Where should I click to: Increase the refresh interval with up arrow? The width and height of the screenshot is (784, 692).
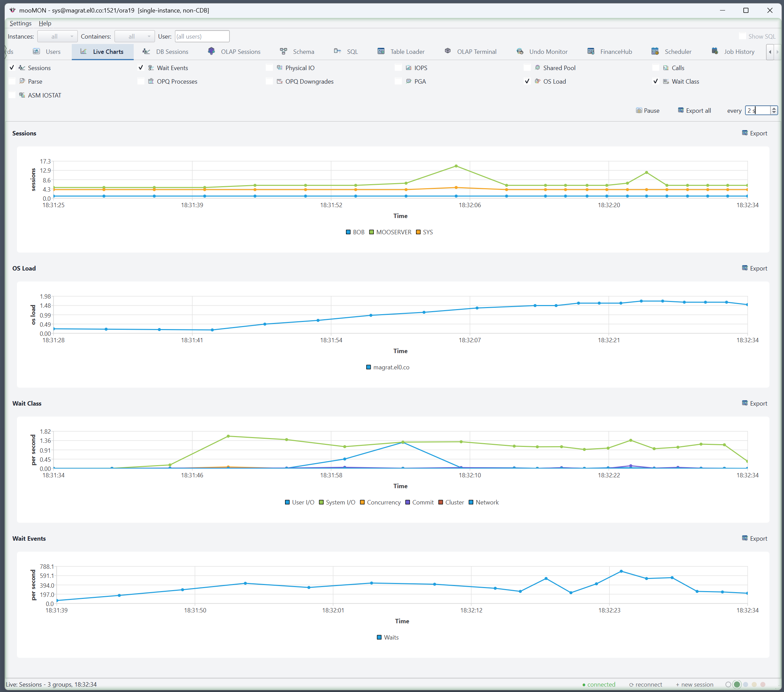pos(774,108)
